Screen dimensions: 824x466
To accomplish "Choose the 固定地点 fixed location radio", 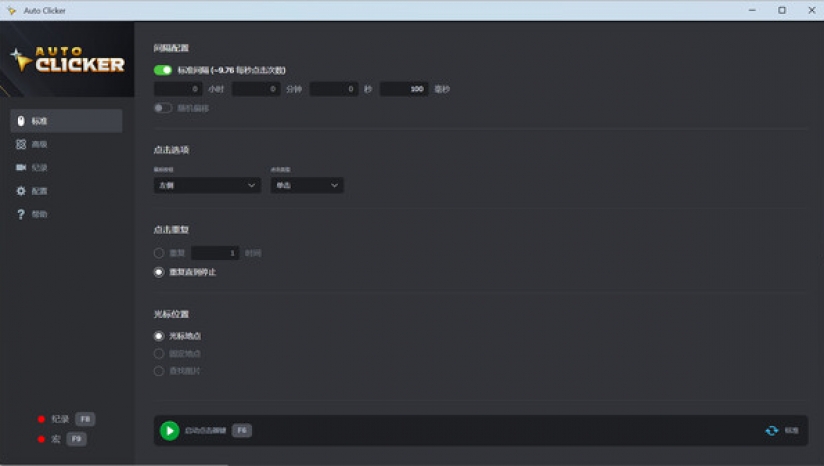I will (159, 354).
